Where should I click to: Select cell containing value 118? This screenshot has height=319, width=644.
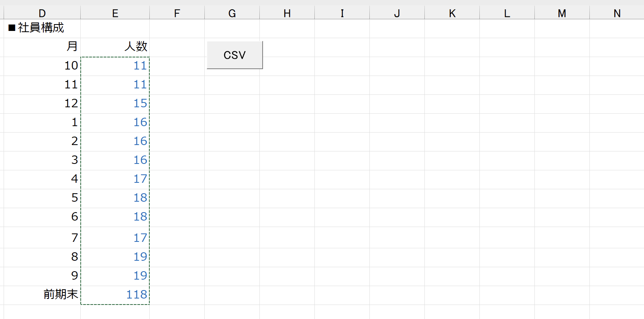115,294
